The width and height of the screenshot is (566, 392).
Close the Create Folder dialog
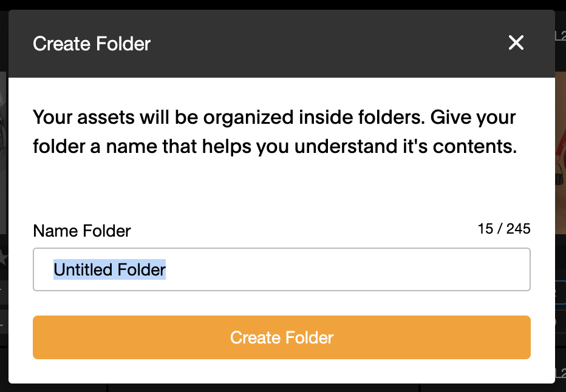tap(516, 42)
